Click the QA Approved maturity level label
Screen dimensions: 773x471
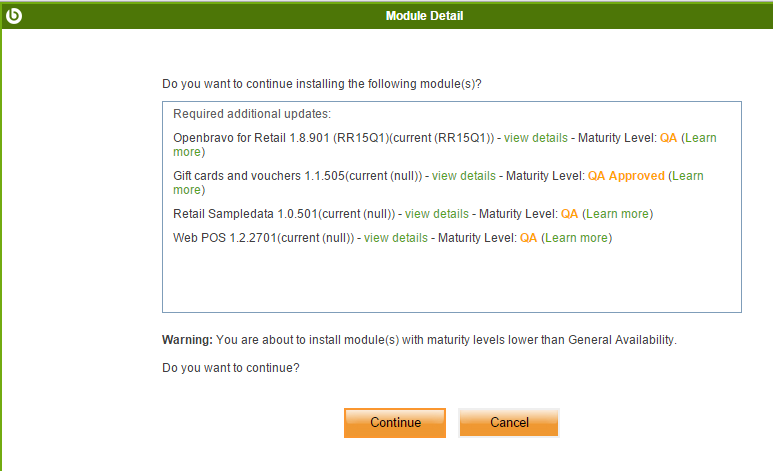(x=626, y=176)
